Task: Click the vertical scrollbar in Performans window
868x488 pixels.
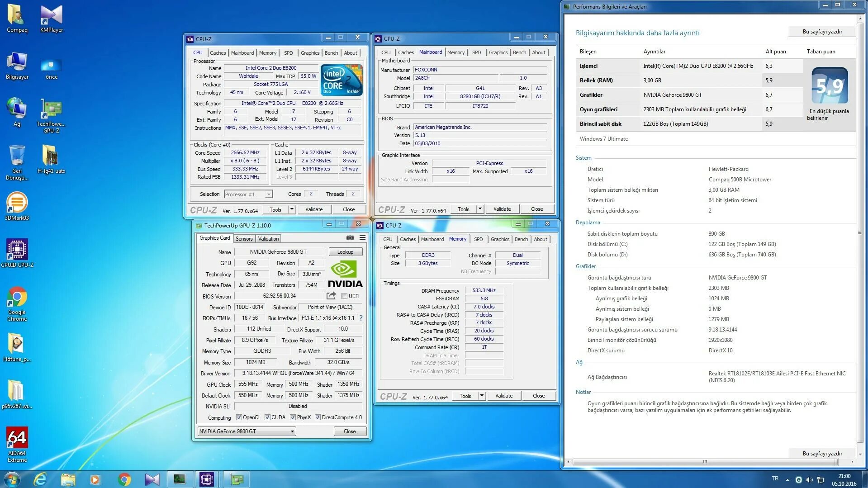Action: (860, 232)
